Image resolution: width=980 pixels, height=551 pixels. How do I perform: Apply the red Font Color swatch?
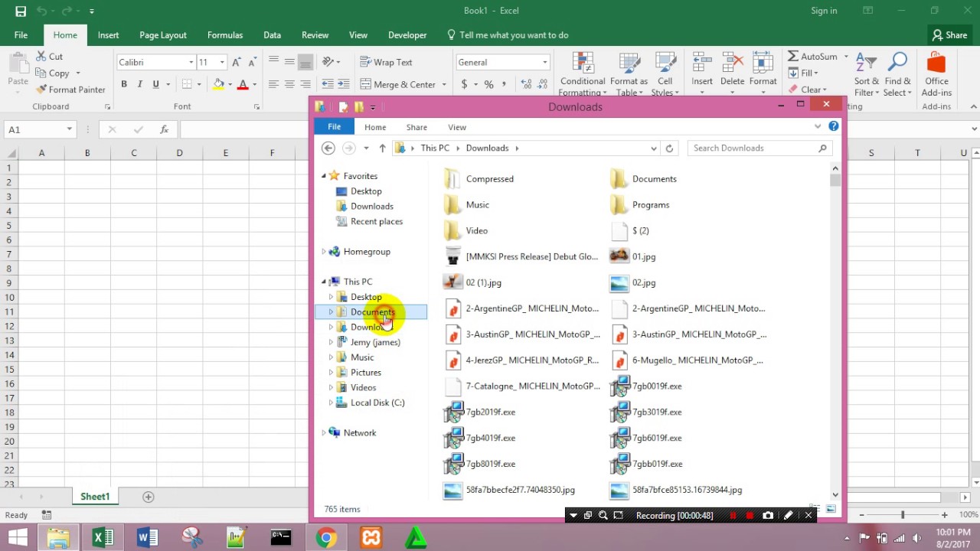[x=243, y=84]
